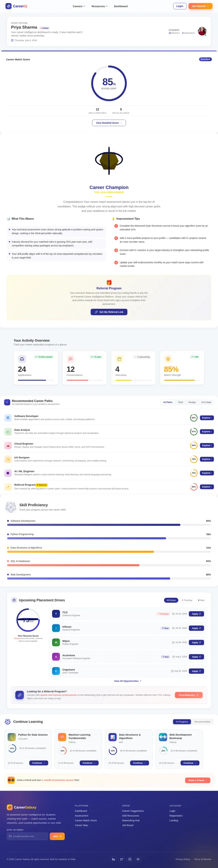Click the Wipro company logo tile

(56, 642)
